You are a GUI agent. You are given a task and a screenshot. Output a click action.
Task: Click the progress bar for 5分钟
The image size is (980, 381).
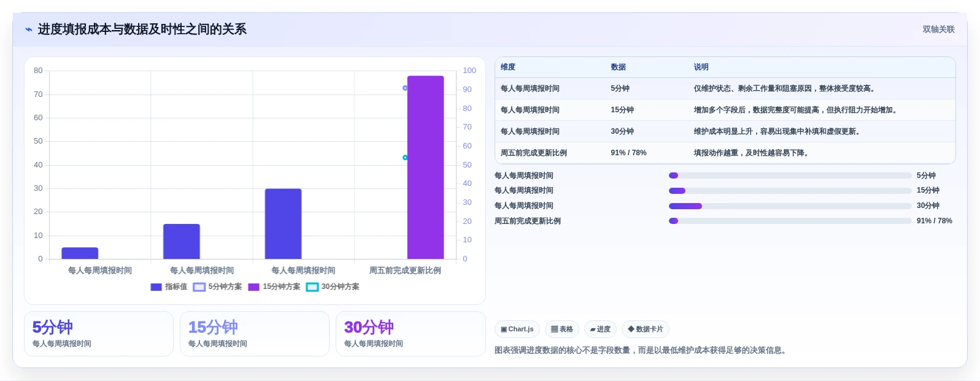pyautogui.click(x=790, y=175)
